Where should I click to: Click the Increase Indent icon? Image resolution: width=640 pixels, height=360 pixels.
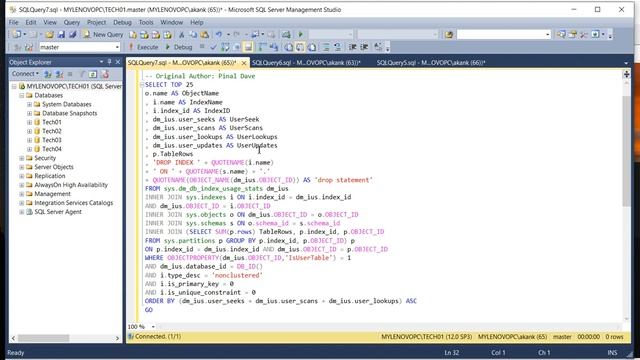pyautogui.click(x=364, y=47)
